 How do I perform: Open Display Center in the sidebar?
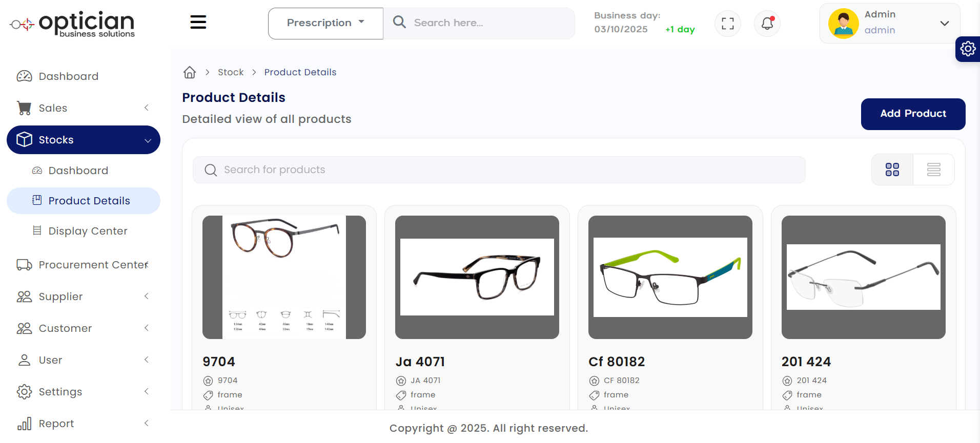click(x=88, y=231)
